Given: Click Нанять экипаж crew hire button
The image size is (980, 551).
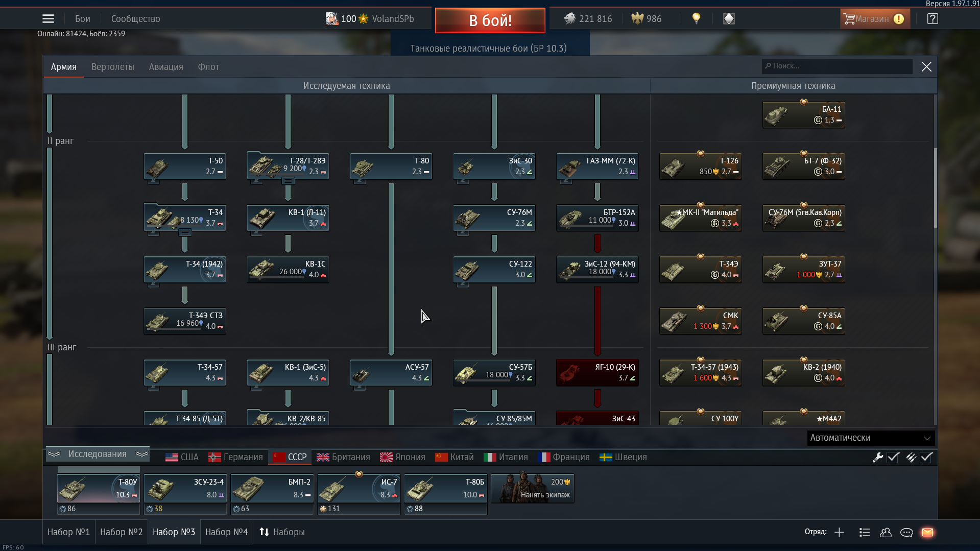Looking at the screenshot, I should [x=533, y=488].
